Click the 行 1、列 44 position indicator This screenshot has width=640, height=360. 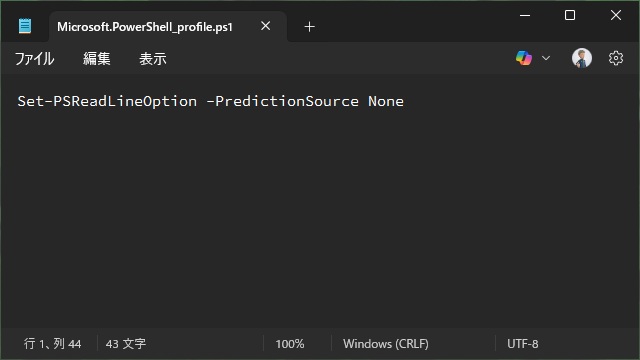(52, 344)
